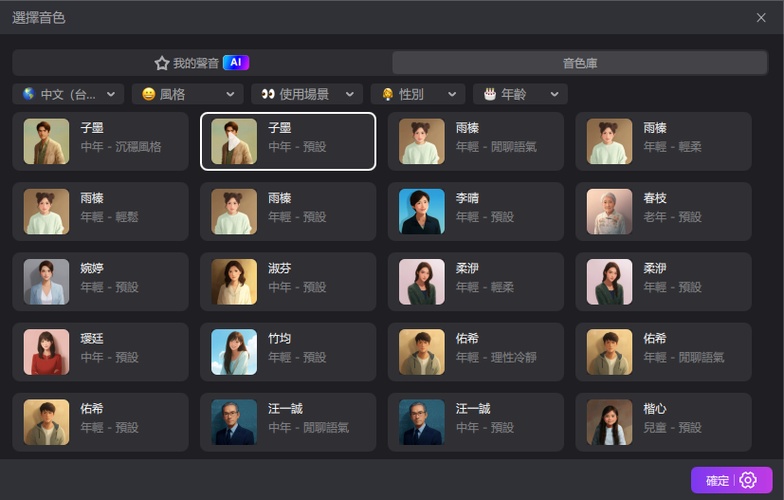The height and width of the screenshot is (500, 784).
Task: Click the 年輕 - 理性冷靜 label text
Action: [496, 358]
